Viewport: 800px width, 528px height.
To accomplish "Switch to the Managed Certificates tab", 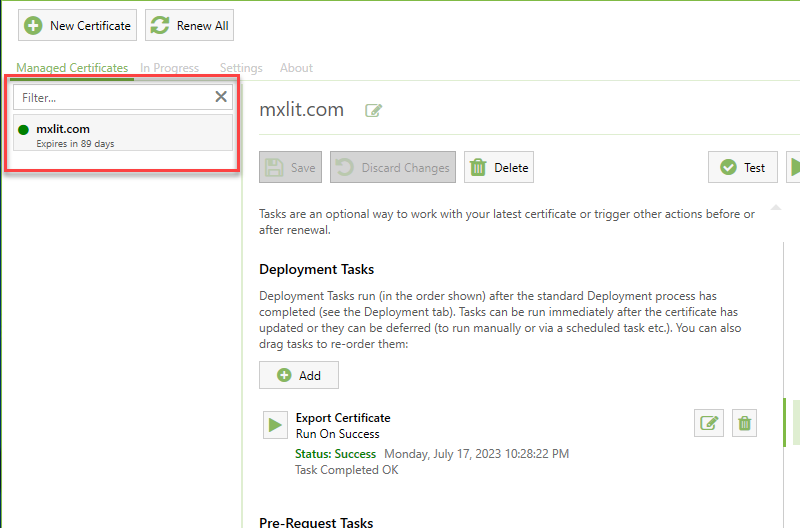I will point(72,68).
